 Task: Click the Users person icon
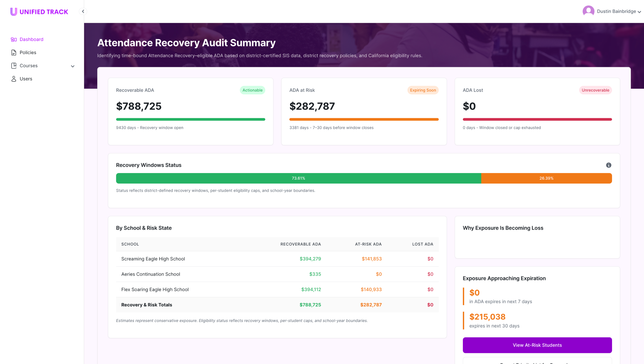(14, 79)
